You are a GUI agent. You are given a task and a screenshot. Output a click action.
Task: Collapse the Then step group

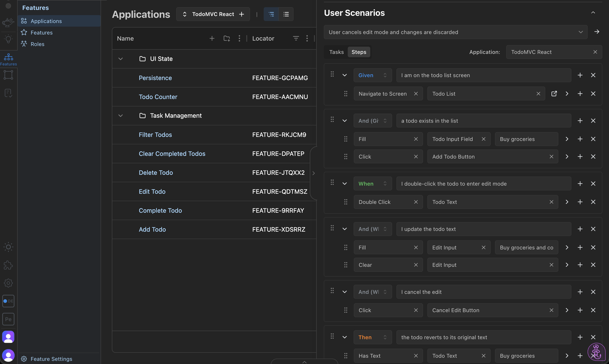tap(344, 337)
